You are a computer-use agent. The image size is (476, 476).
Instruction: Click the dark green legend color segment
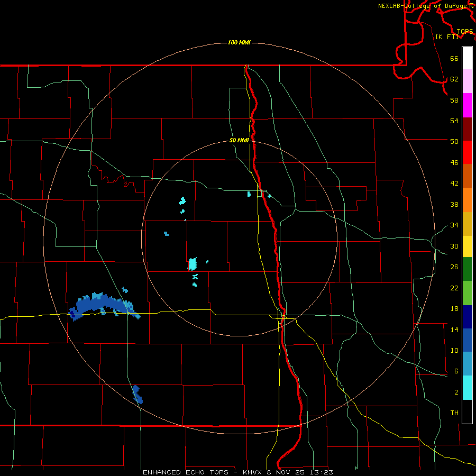click(467, 269)
